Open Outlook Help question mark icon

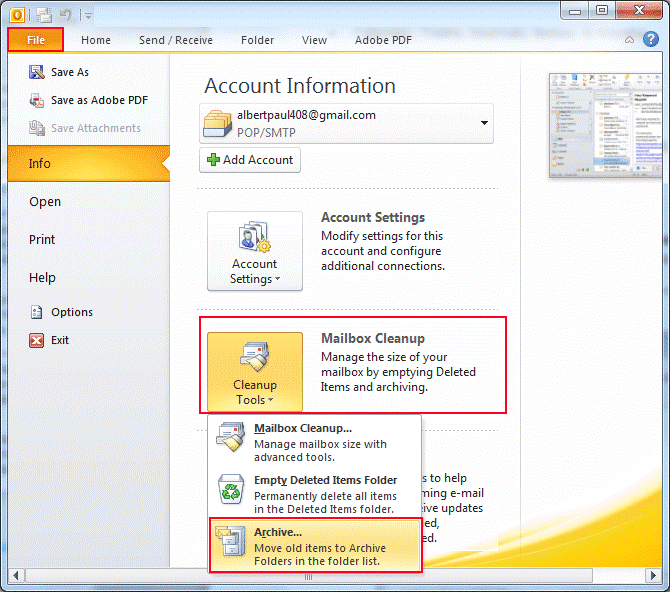(650, 39)
